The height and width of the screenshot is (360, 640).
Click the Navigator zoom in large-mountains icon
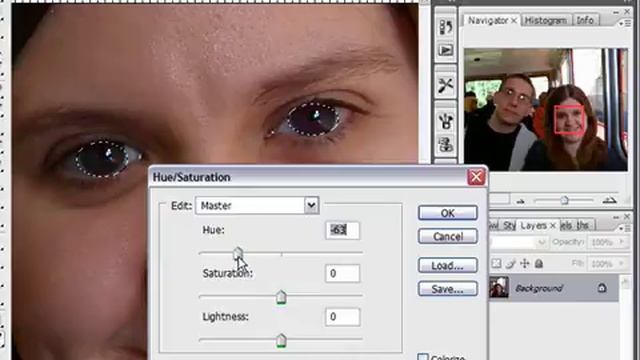pyautogui.click(x=609, y=200)
